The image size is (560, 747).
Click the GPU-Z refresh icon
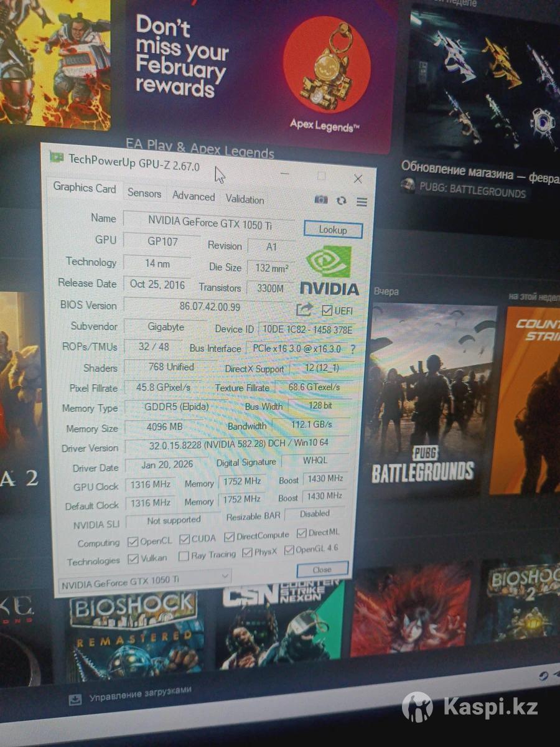[341, 200]
